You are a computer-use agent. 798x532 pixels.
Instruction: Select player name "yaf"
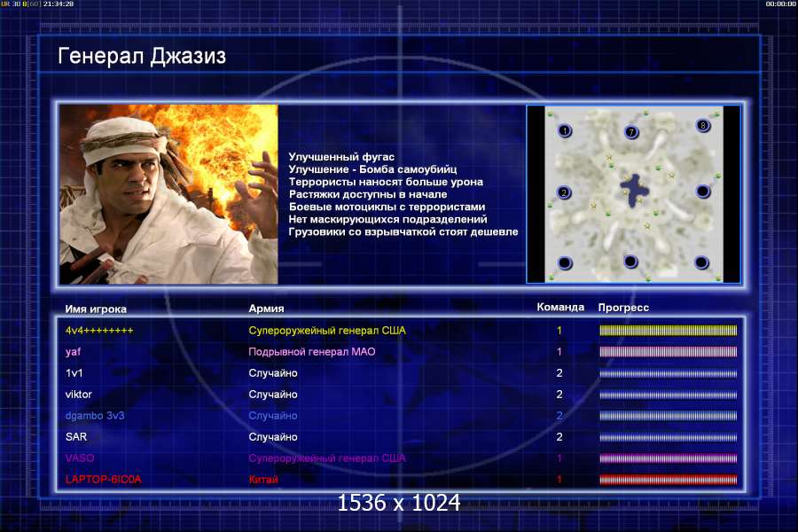(73, 352)
